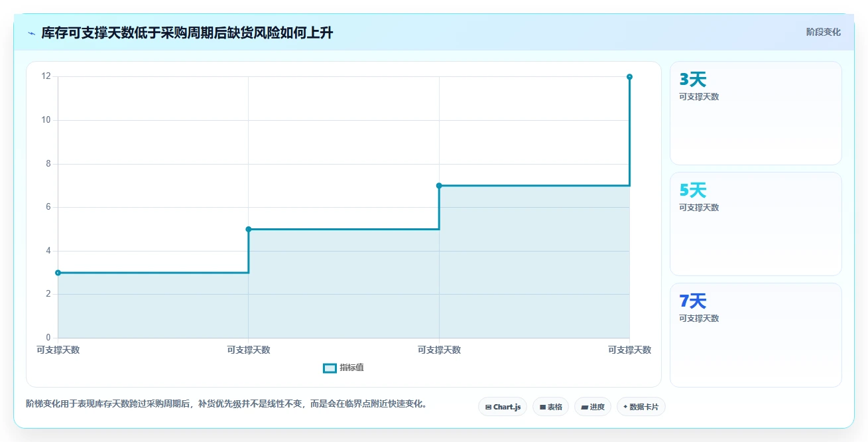The image size is (868, 442).
Task: Click the y-axis label 2
Action: (x=48, y=294)
